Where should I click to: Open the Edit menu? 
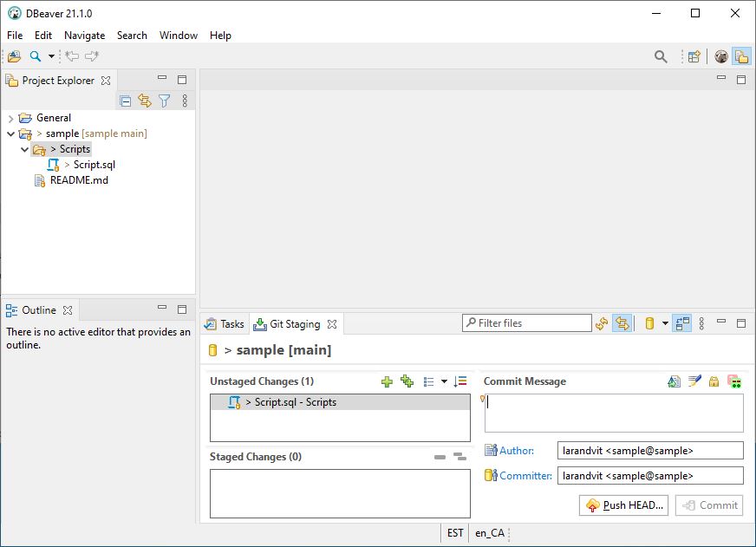coord(42,36)
